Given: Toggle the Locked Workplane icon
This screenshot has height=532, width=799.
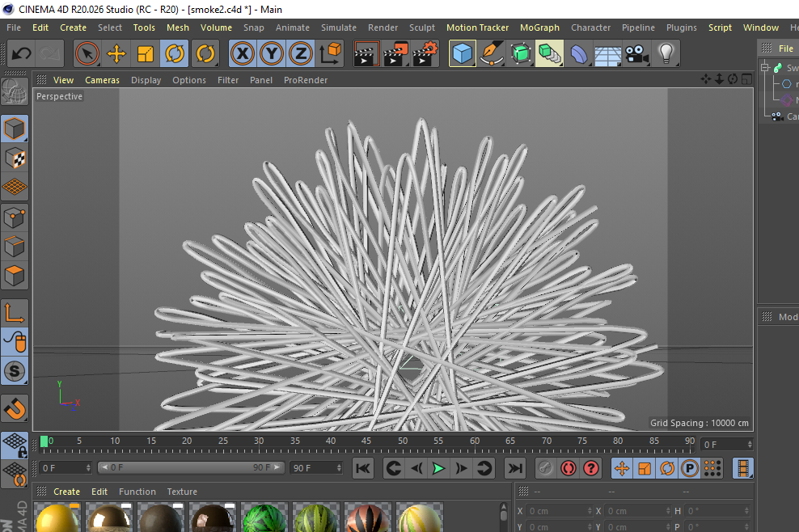Looking at the screenshot, I should pyautogui.click(x=15, y=445).
